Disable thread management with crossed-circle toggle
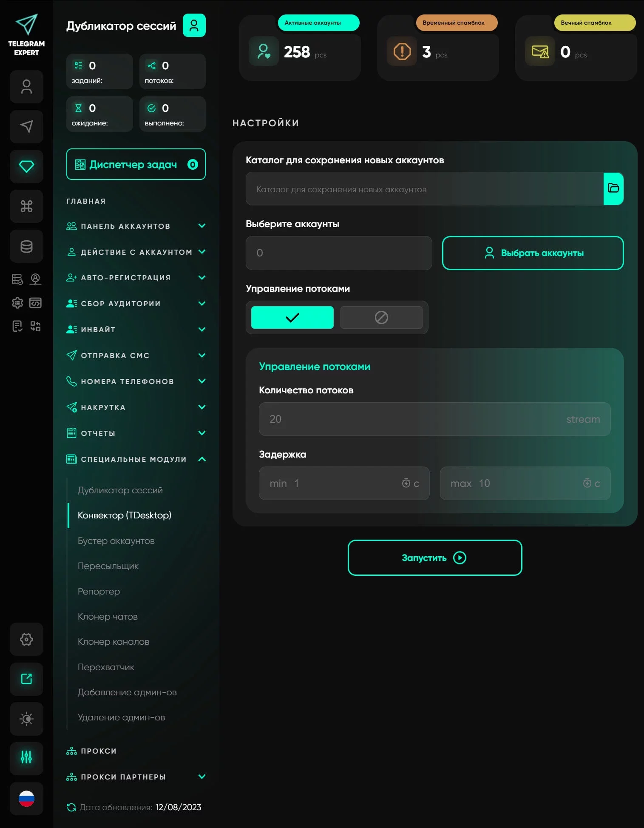644x828 pixels. (381, 317)
